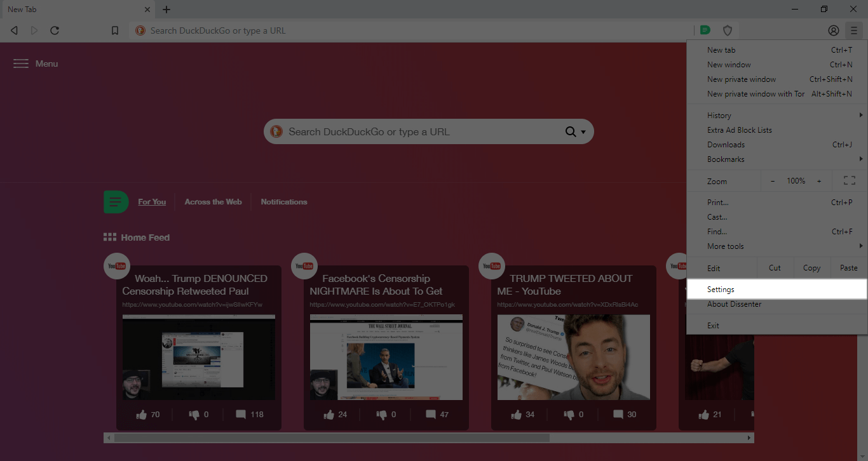
Task: Click the hamburger main menu button
Action: pyautogui.click(x=854, y=30)
